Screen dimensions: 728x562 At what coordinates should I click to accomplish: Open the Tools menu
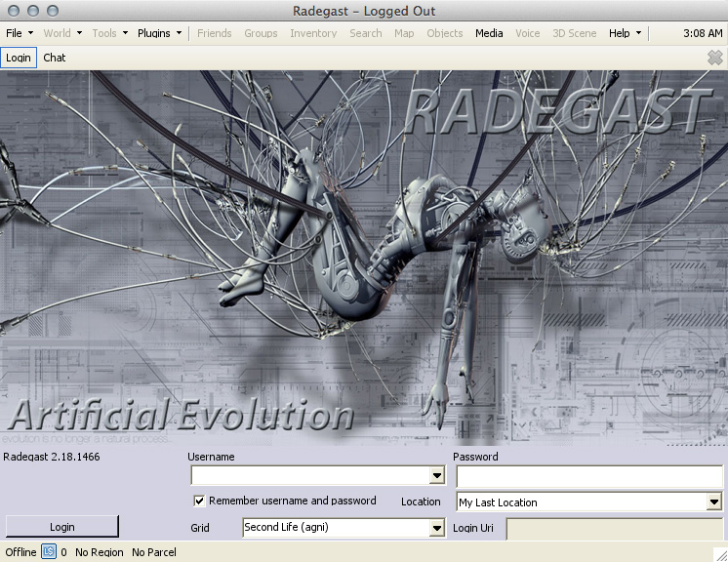coord(109,33)
